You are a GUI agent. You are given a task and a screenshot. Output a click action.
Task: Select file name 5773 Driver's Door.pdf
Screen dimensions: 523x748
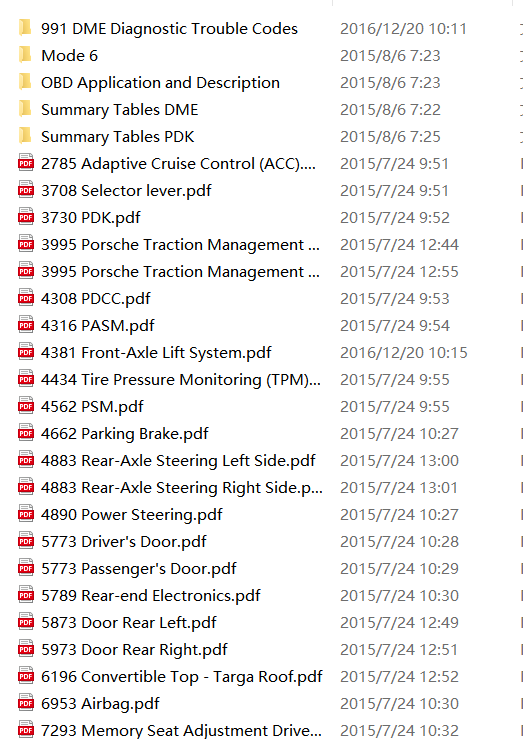point(124,541)
